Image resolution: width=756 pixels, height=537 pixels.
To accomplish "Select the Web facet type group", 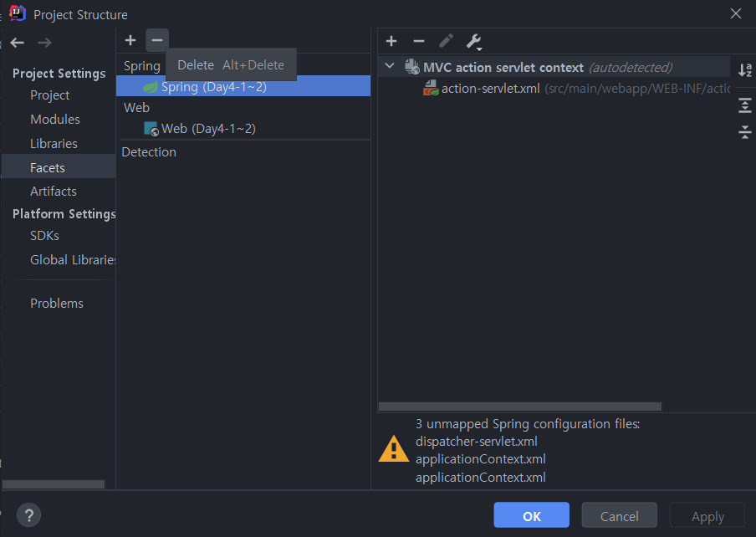I will 136,108.
